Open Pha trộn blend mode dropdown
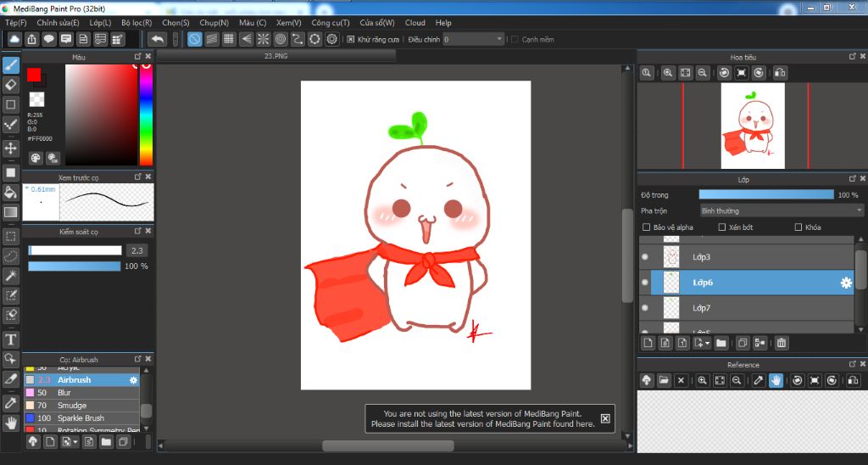The width and height of the screenshot is (868, 465). pyautogui.click(x=782, y=210)
